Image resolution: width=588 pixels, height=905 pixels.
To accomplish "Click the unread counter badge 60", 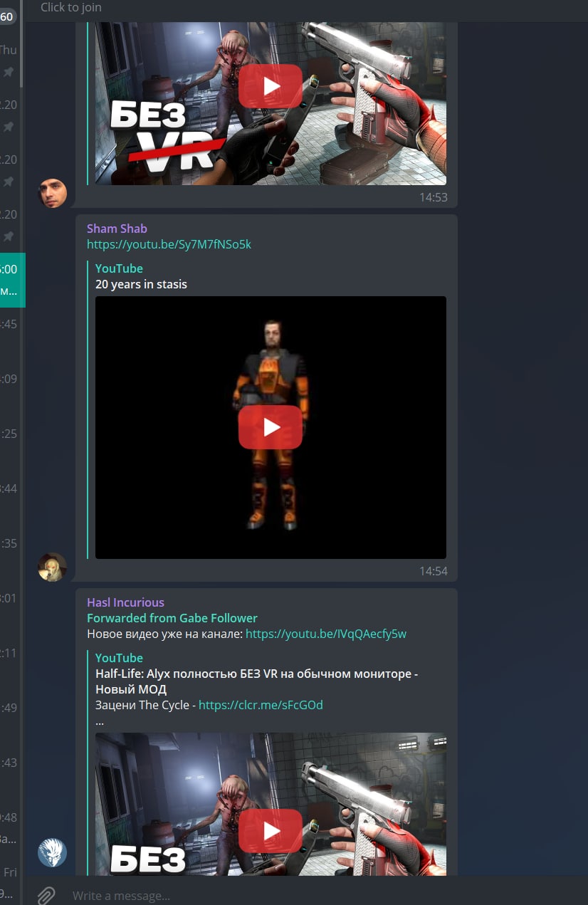I will 6,16.
